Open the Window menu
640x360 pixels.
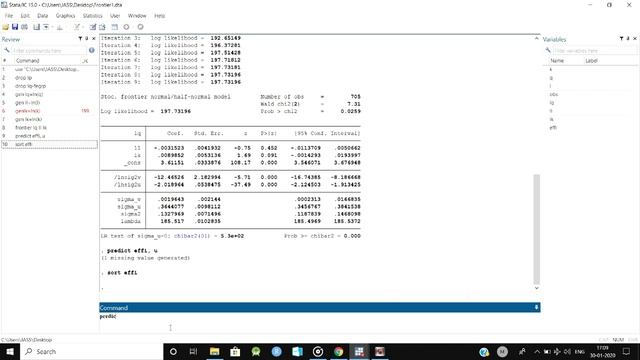click(x=137, y=16)
